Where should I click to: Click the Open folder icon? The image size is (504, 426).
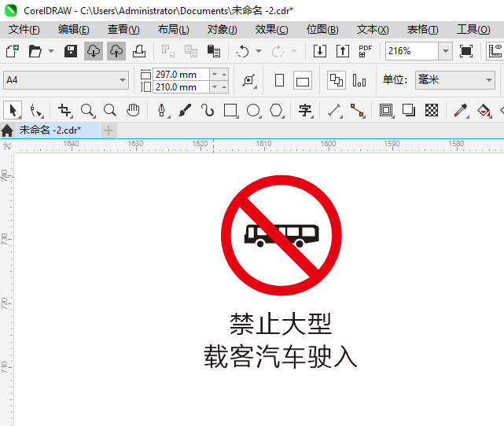(x=35, y=51)
